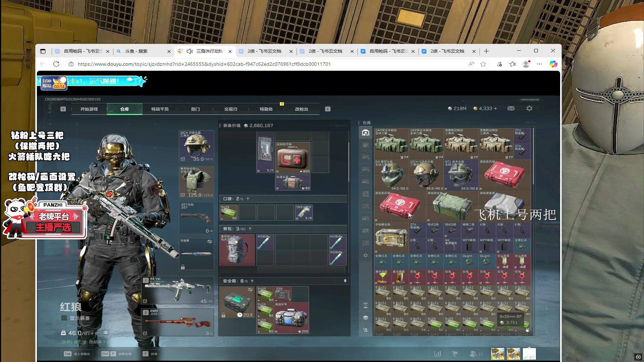The width and height of the screenshot is (644, 362).
Task: Open the friends list icon showing 11
Action: pyautogui.click(x=476, y=354)
